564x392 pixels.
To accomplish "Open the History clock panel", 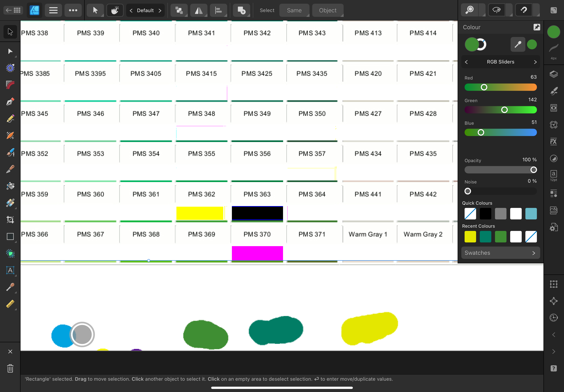I will click(554, 318).
